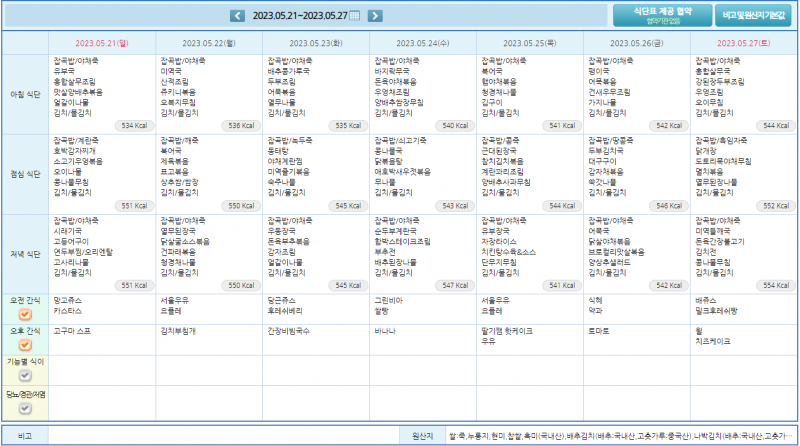Click 요플레 in Thursday morning snack
The width and height of the screenshot is (800, 446).
492,311
